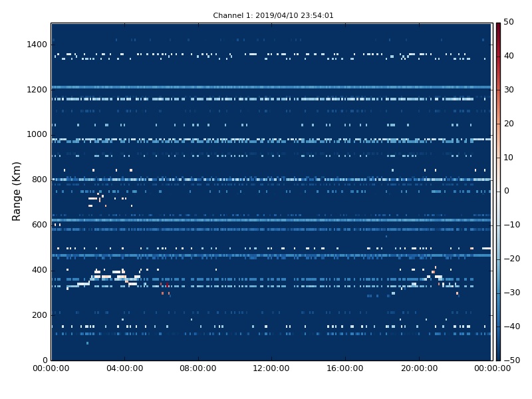Click the 600 tick label on Range axis
Viewport: 532px width, 399px height.
coord(39,225)
